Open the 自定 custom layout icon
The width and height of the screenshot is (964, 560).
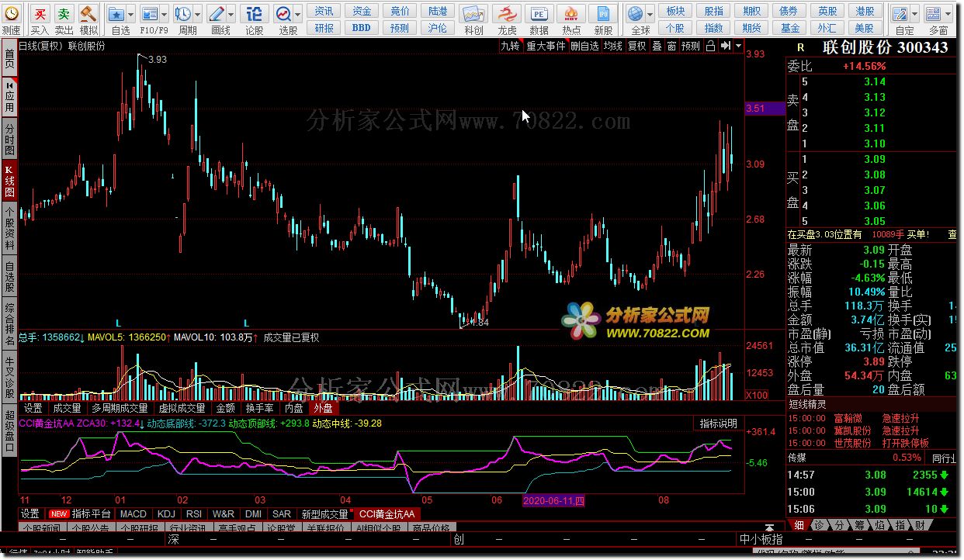tap(900, 14)
